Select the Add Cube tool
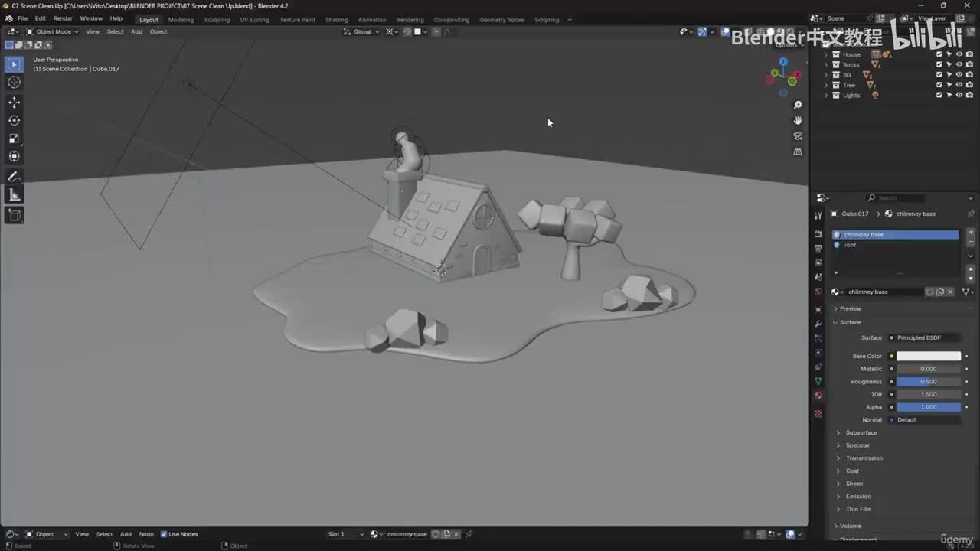Viewport: 980px width, 551px height. tap(14, 215)
